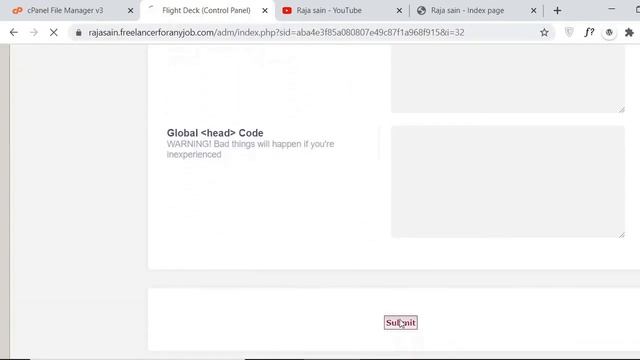Open the Extensions puzzle-piece menu
The height and width of the screenshot is (360, 640).
[629, 32]
